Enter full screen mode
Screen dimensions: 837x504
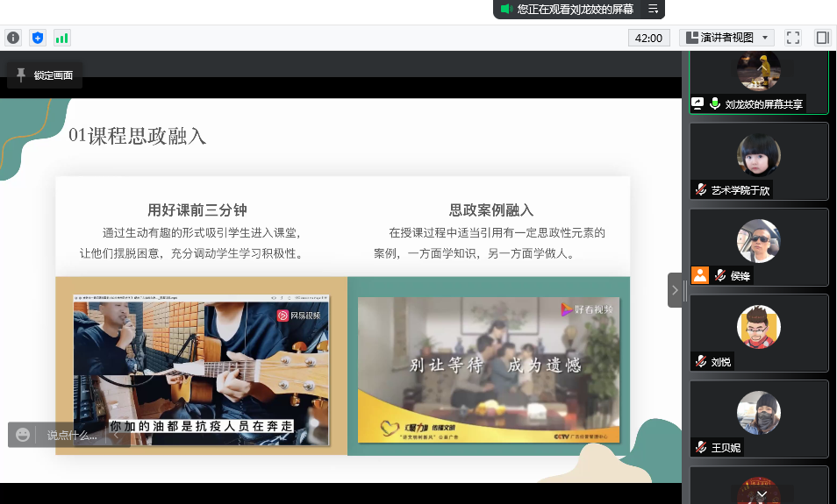click(x=793, y=38)
